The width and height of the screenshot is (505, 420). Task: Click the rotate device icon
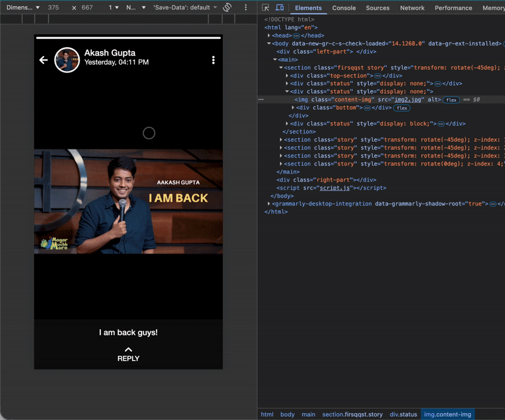click(x=227, y=8)
